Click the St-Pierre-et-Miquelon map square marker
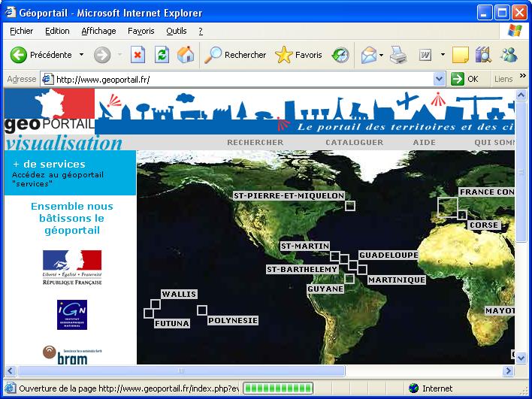 [350, 206]
